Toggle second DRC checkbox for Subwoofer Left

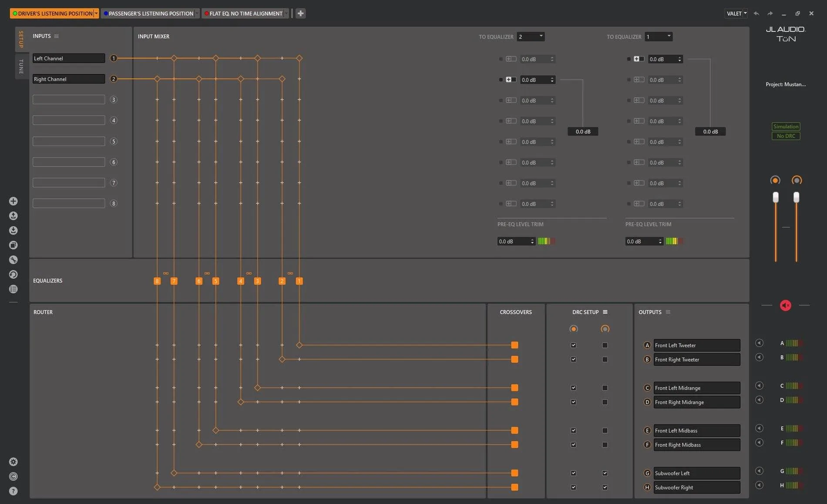[x=605, y=473]
